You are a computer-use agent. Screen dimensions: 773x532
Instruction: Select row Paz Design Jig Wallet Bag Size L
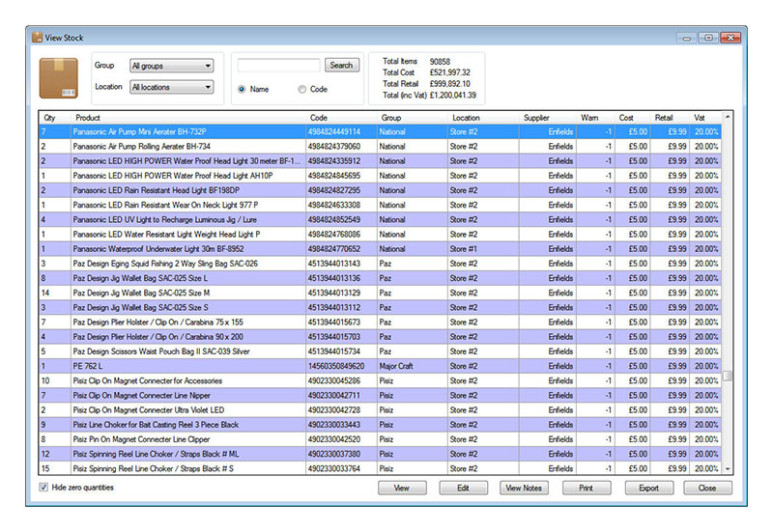380,278
